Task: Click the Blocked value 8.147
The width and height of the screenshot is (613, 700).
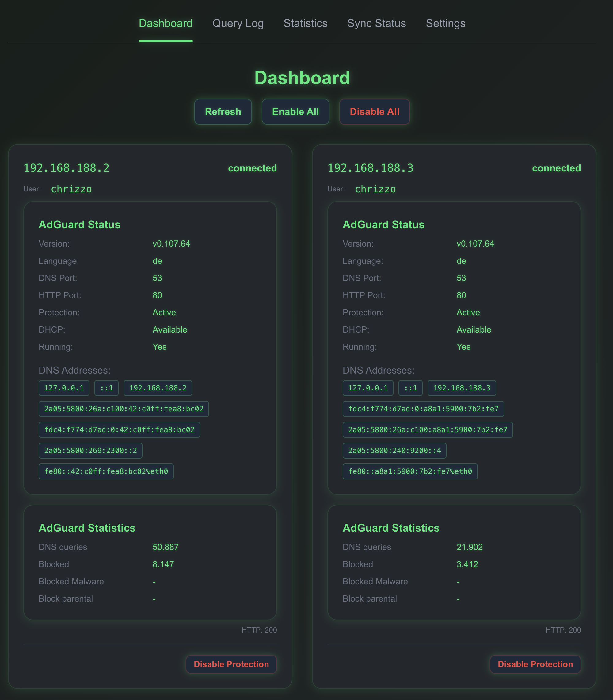Action: [163, 564]
